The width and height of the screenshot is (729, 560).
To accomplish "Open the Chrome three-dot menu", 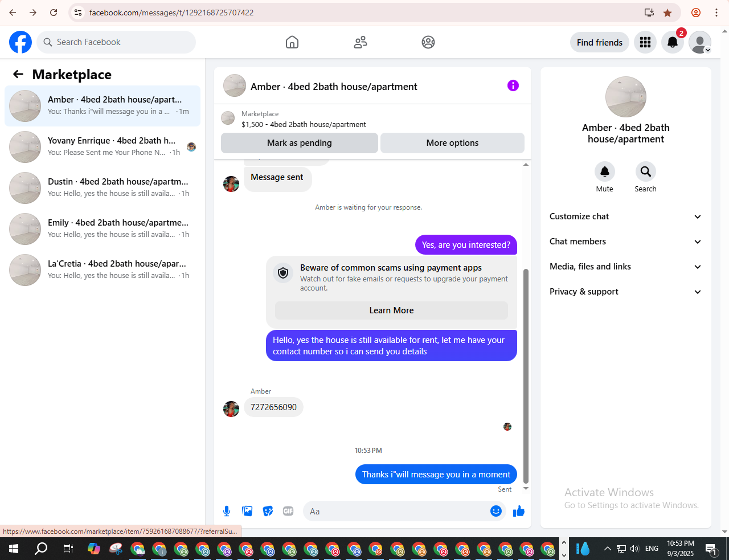I will [x=716, y=13].
